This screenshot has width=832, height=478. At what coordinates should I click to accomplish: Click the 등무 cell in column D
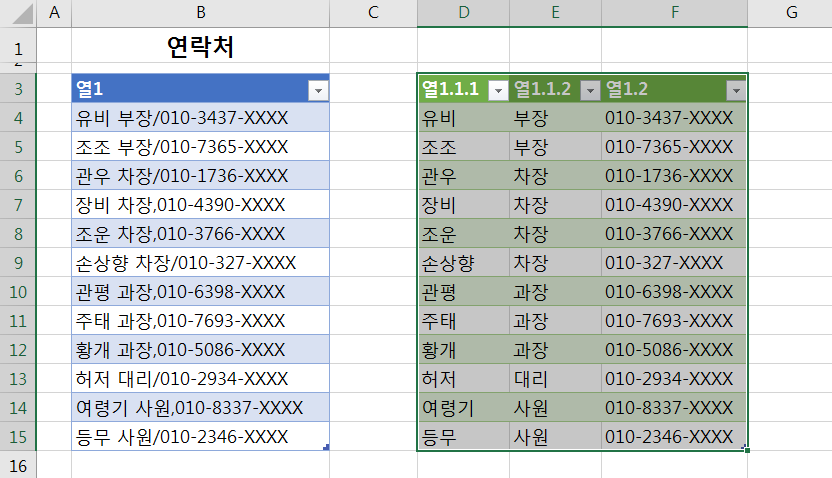464,437
